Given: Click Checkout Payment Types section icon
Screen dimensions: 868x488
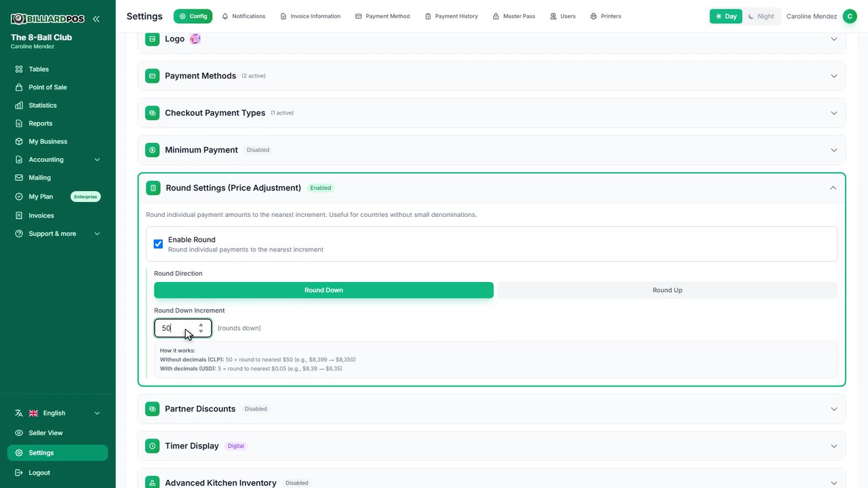Looking at the screenshot, I should pos(153,113).
